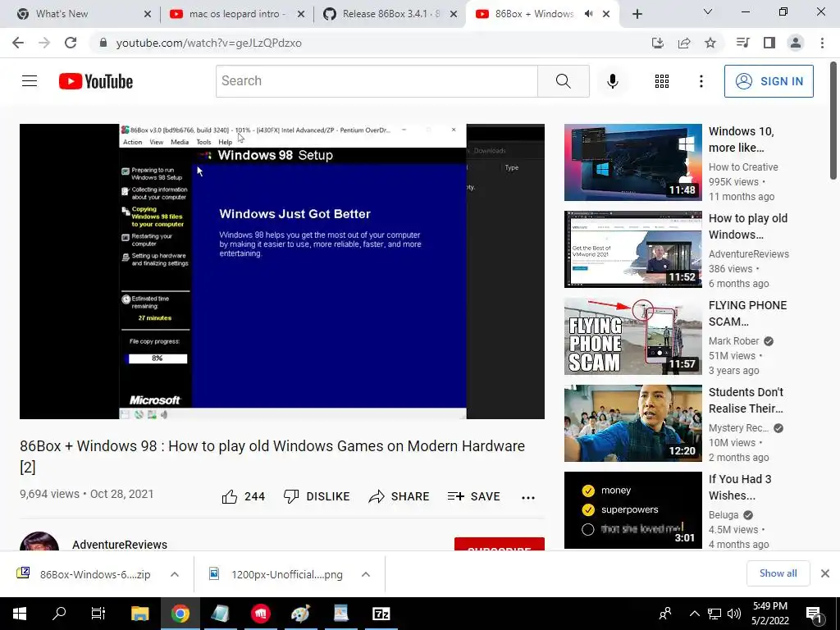
Task: Click the install app icon in address bar
Action: [658, 43]
